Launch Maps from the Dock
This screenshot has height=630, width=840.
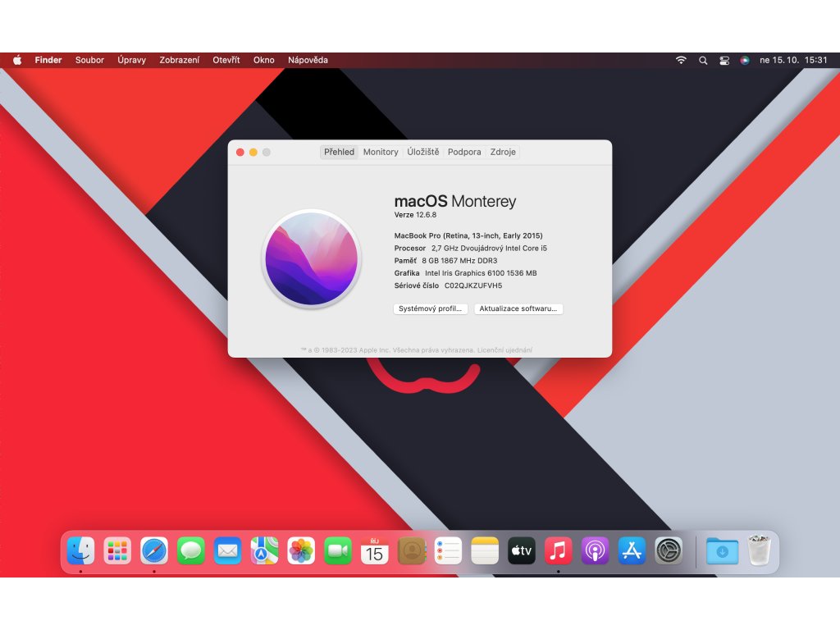(264, 550)
